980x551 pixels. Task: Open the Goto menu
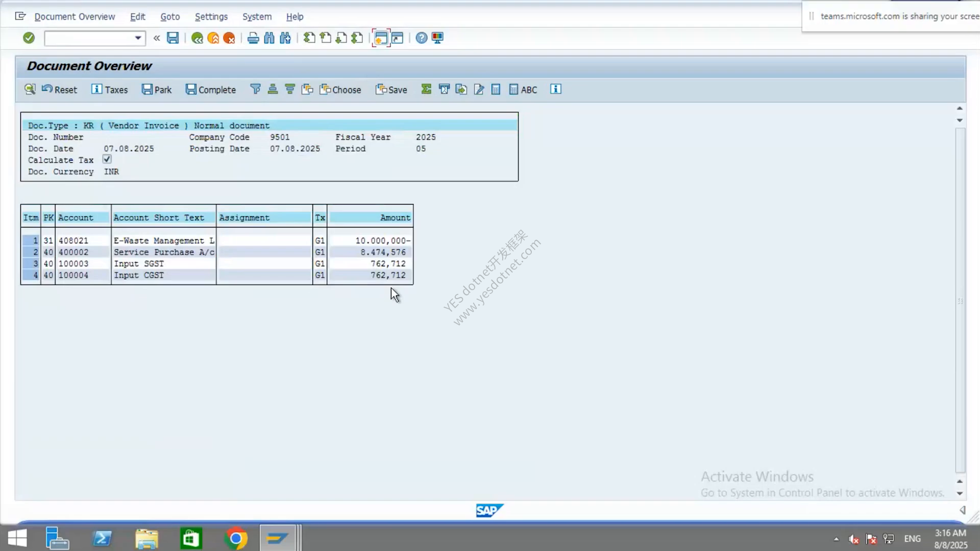tap(170, 16)
